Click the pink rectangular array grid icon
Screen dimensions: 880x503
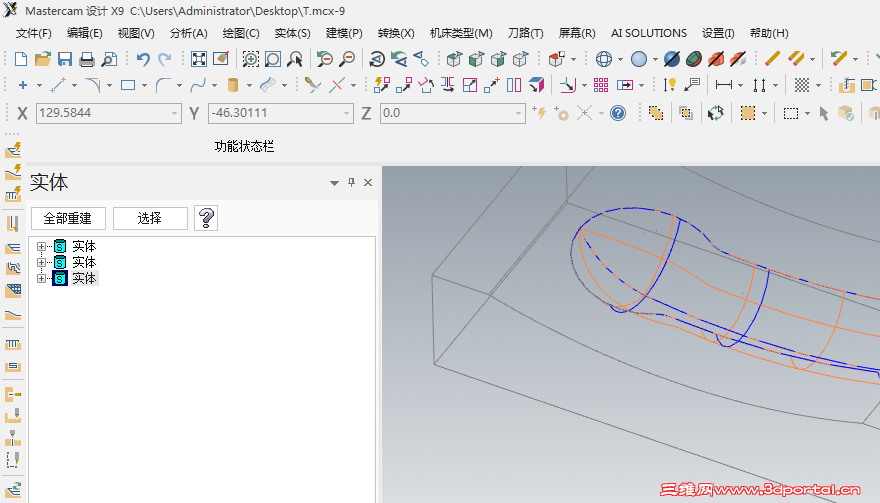[x=601, y=85]
